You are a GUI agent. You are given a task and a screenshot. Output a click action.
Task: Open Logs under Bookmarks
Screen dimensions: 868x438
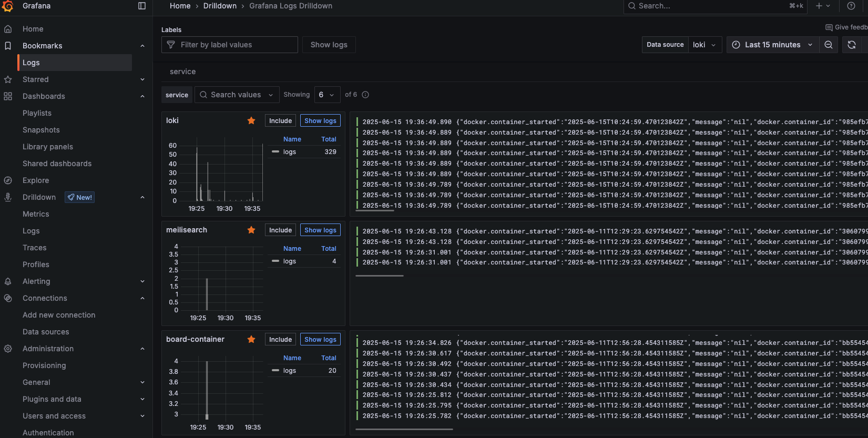[75, 63]
